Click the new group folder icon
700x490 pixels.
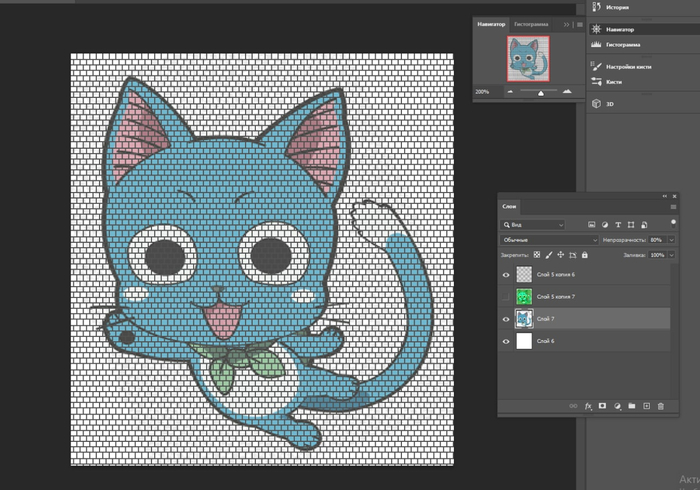[x=632, y=405]
